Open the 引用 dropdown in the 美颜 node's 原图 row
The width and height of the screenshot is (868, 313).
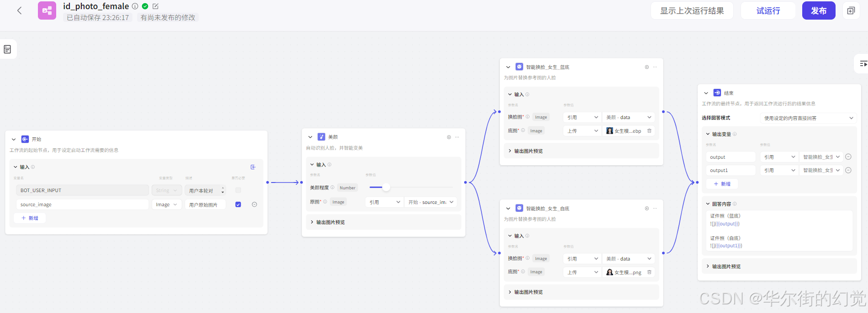click(385, 202)
